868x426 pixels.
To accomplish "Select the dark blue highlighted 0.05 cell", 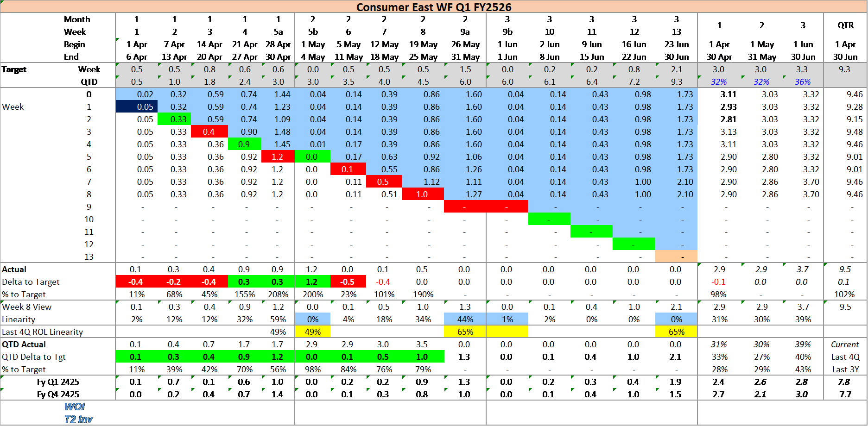I will (138, 106).
